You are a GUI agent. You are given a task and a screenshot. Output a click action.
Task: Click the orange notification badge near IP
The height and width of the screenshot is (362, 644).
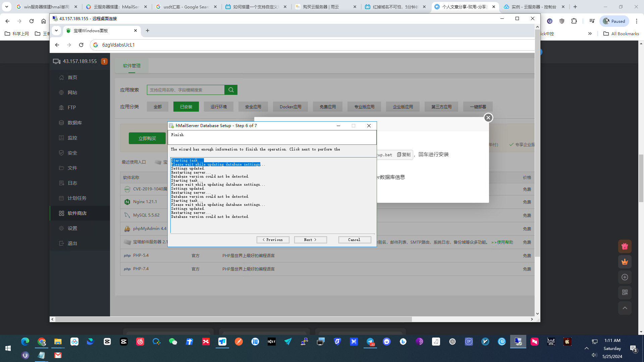tap(104, 61)
